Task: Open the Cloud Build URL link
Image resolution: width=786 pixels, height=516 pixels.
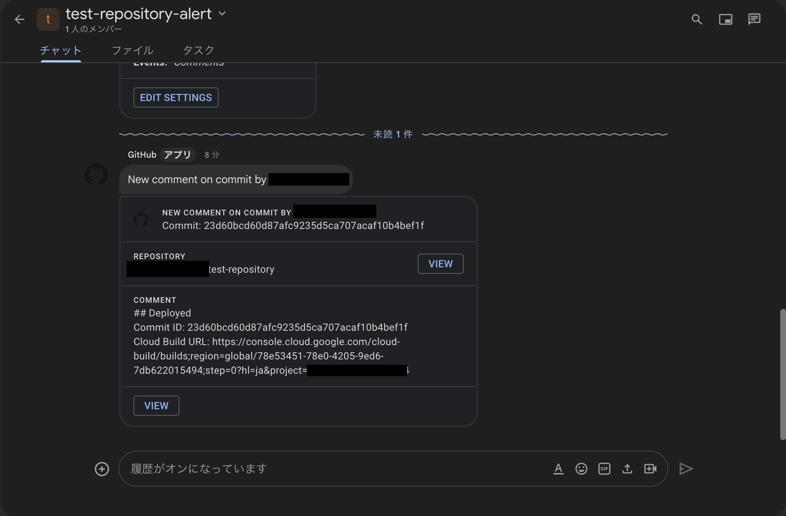Action: click(x=271, y=356)
